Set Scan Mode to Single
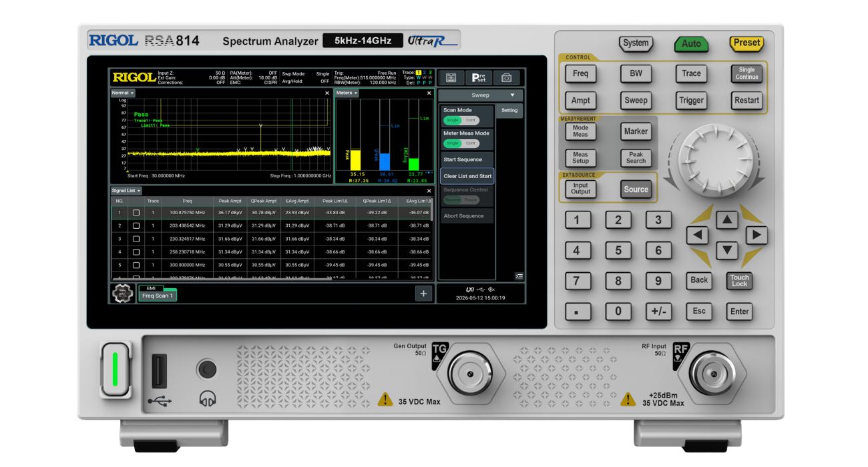Screen dimensions: 868x467 pos(453,120)
